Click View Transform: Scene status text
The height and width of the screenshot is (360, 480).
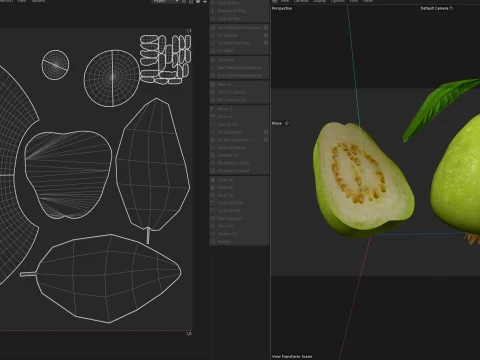292,356
